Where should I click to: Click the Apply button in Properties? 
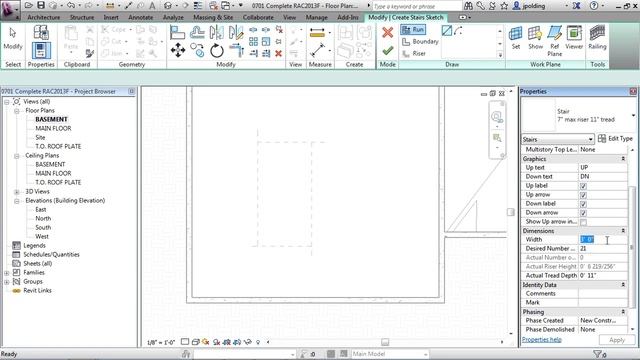point(617,340)
